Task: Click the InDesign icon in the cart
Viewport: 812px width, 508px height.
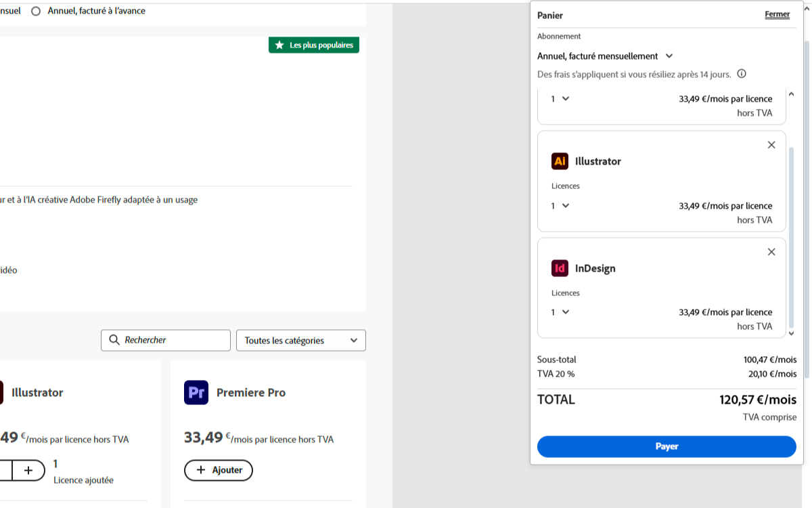Action: click(x=560, y=268)
